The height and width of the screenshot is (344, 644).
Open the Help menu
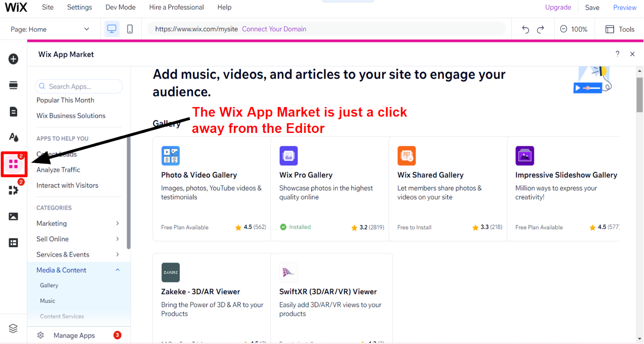point(224,7)
